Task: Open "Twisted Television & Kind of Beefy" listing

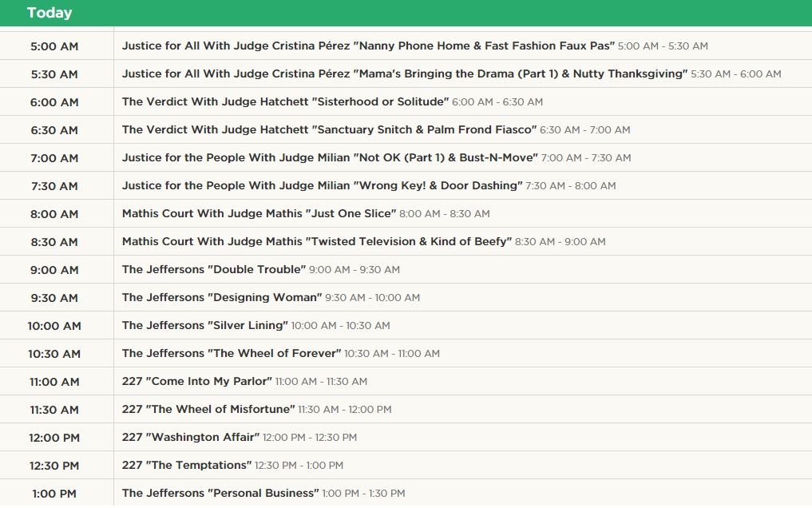Action: (317, 241)
